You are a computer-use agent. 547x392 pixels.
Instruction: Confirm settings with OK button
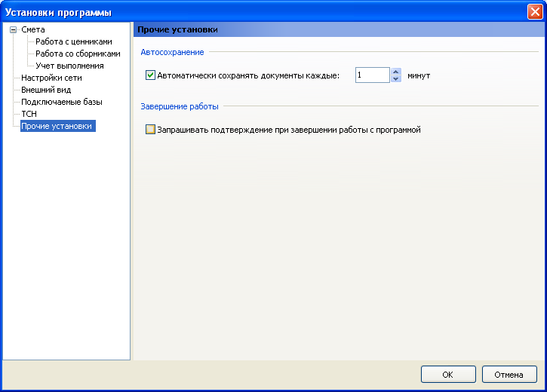(448, 375)
